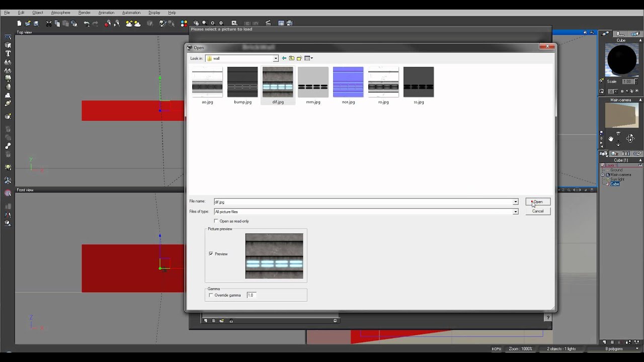Click the Up One Level folder icon
Viewport: 644px width, 362px height.
(291, 58)
